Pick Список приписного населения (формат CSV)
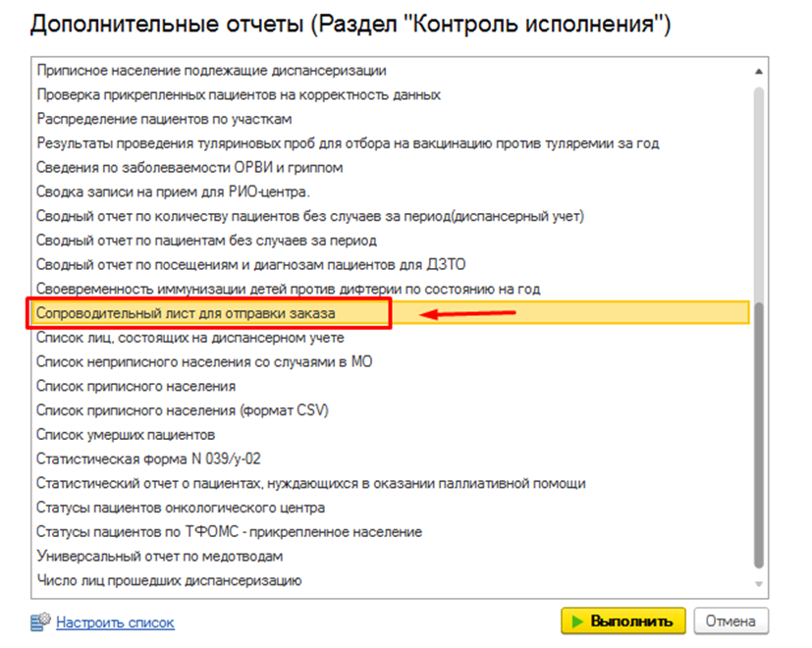 coord(182,410)
